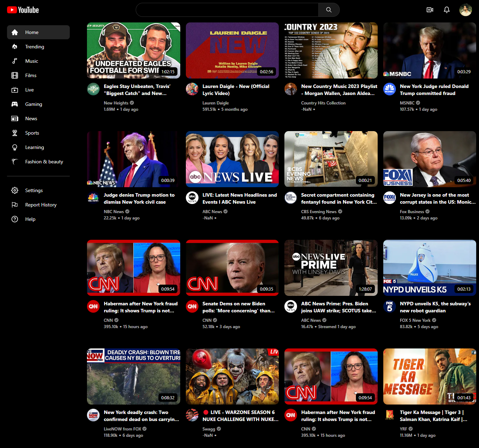Open the Lauren Daigle channel avatar
Screen dimensions: 479x448
192,89
